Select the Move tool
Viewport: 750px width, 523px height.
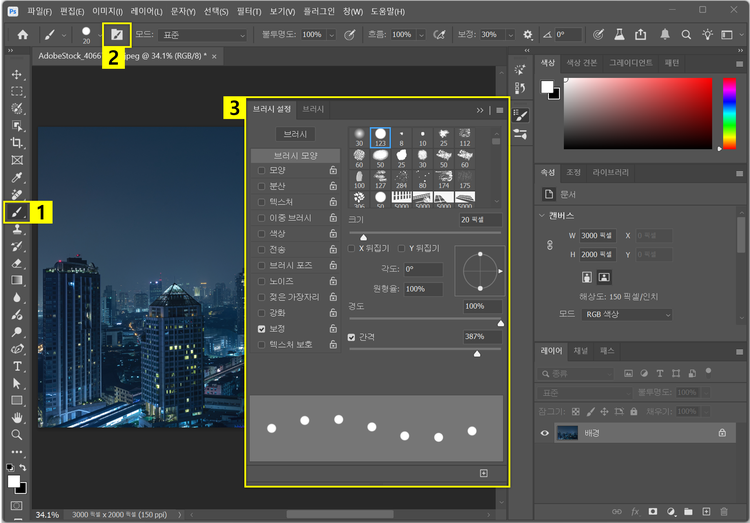pyautogui.click(x=17, y=74)
